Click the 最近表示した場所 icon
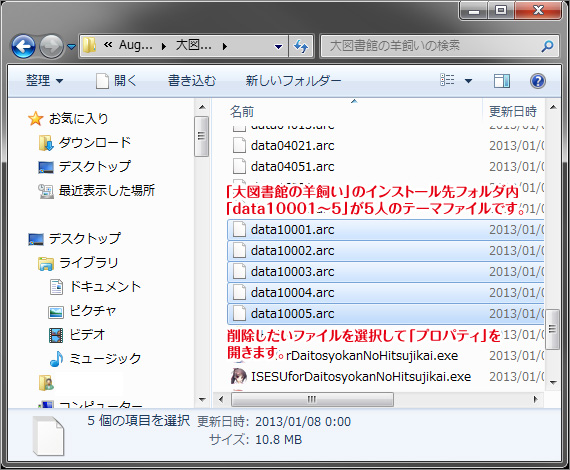Image resolution: width=570 pixels, height=470 pixels. click(x=46, y=191)
